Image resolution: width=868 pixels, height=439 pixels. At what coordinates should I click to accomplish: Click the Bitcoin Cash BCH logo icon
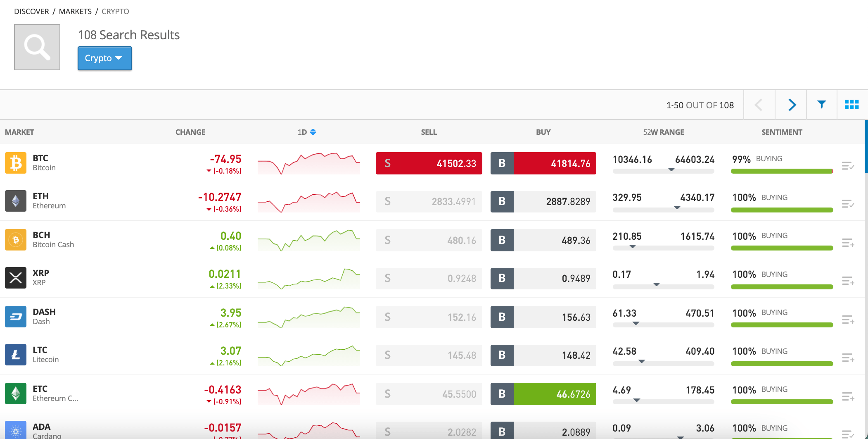click(x=16, y=240)
